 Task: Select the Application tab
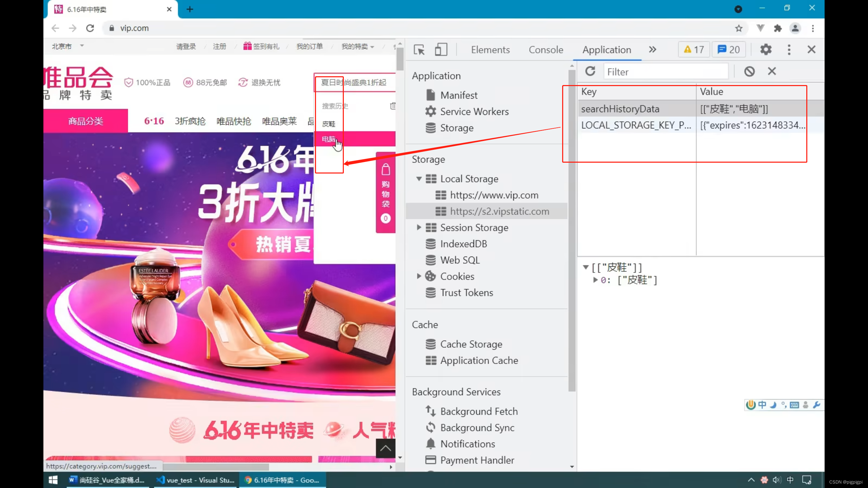point(607,50)
